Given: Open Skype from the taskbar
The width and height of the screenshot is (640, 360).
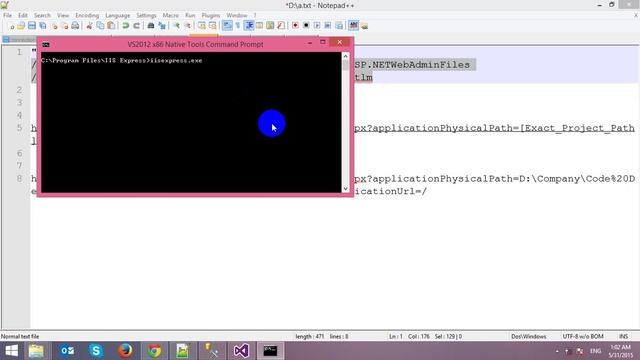Looking at the screenshot, I should pos(96,351).
